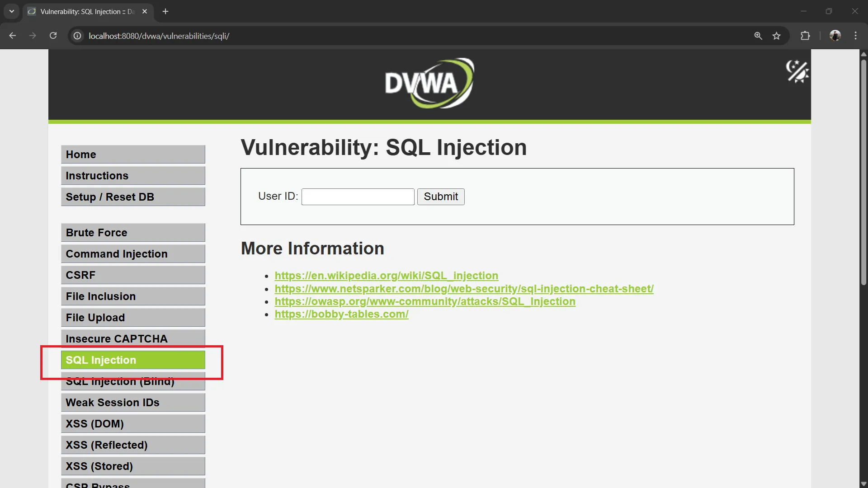868x488 pixels.
Task: Open the Chrome three-dot menu
Action: (856, 36)
